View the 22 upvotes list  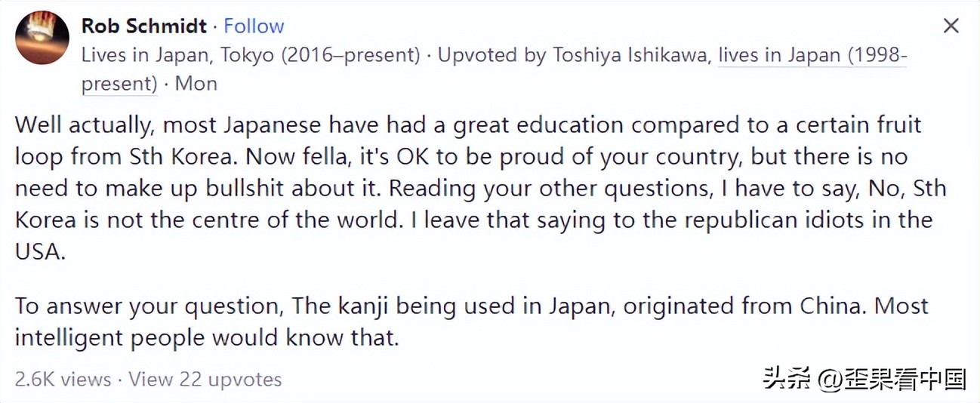[x=205, y=379]
